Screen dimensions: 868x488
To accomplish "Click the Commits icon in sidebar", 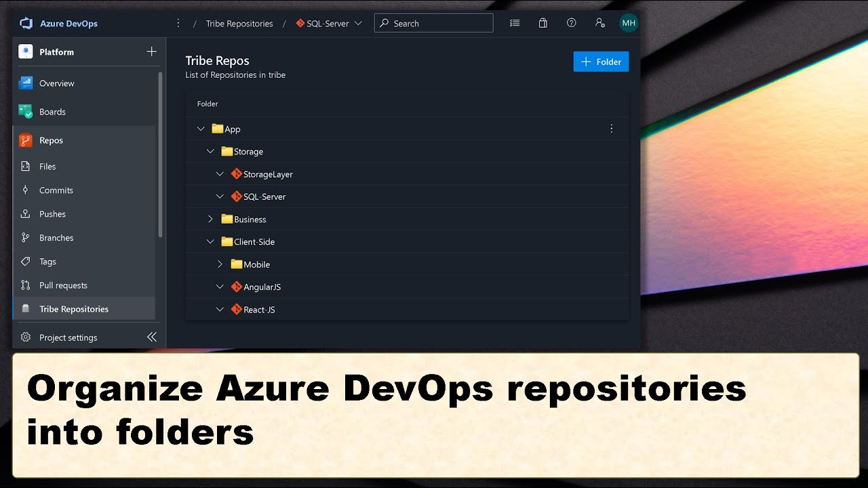I will click(x=26, y=190).
